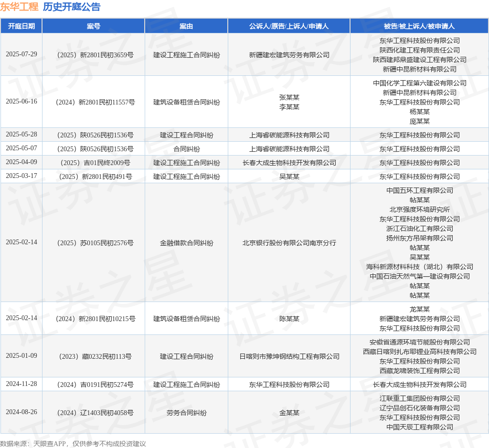Image resolution: width=489 pixels, height=448 pixels.
Task: Click defendant 陕西建邦鼎盛建设工程有限公司
Action: pos(419,60)
